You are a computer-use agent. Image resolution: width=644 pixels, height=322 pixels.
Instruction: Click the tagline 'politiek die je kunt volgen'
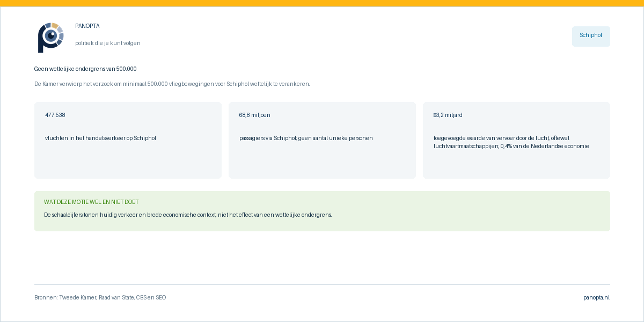108,43
